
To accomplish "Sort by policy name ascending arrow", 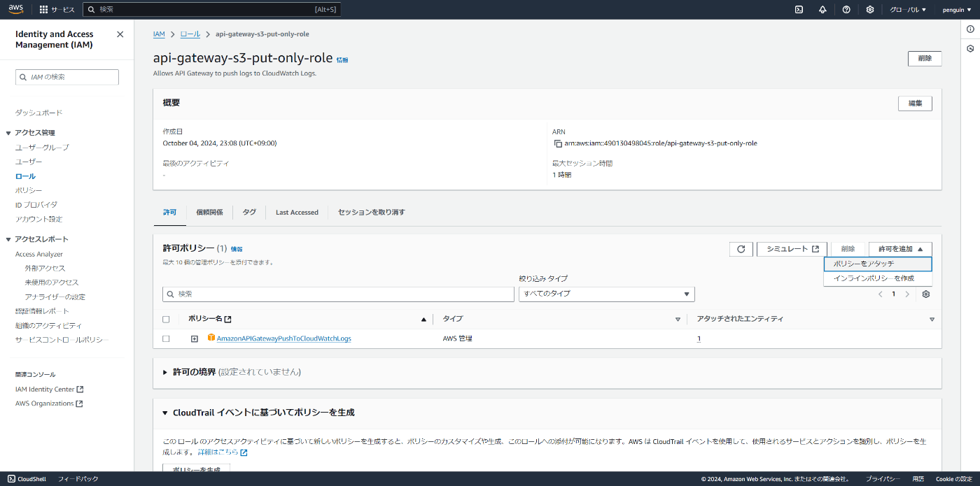I will (x=423, y=320).
